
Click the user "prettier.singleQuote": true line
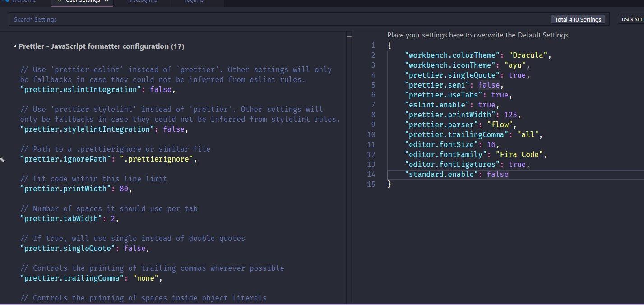click(x=468, y=75)
